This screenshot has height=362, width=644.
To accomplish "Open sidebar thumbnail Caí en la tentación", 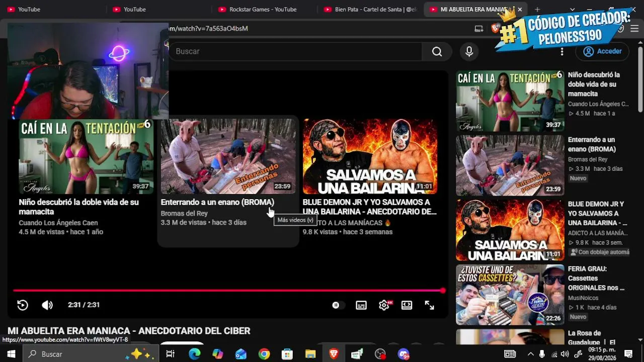I will (x=510, y=101).
